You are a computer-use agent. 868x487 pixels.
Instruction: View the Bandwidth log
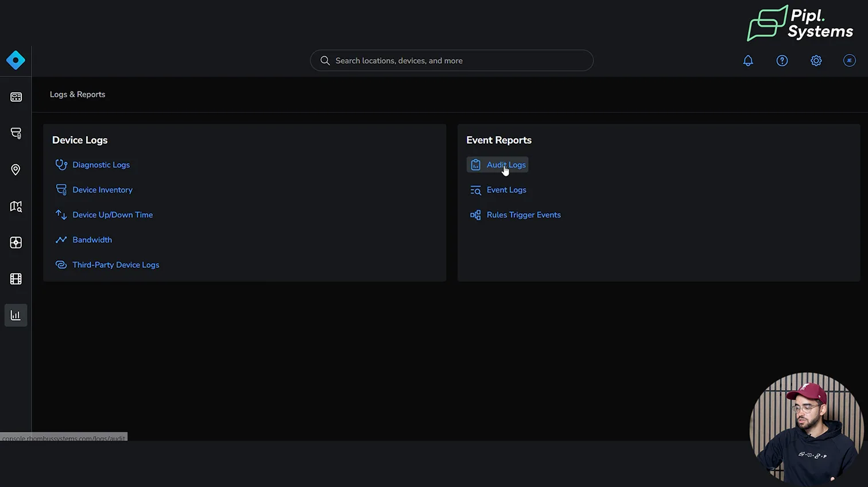pyautogui.click(x=92, y=240)
